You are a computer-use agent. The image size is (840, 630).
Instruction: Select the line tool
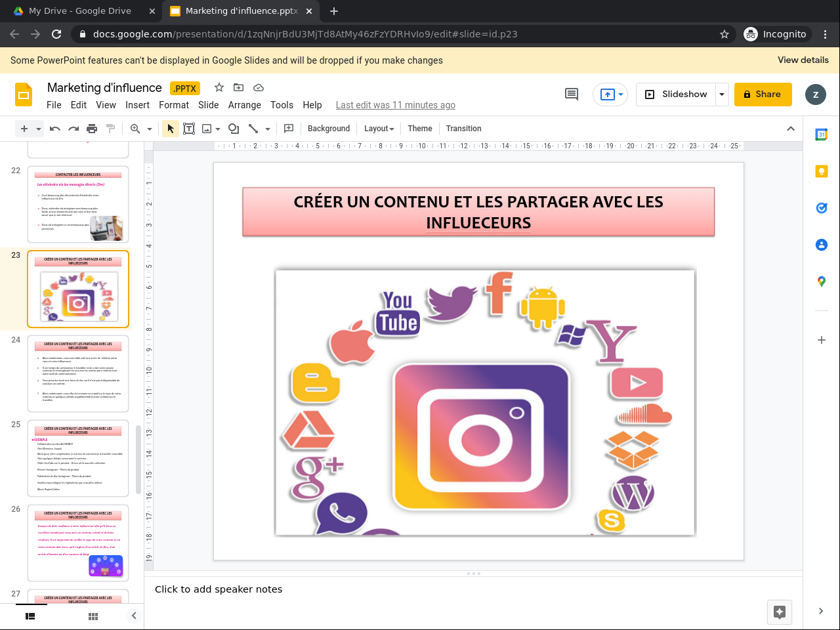point(253,129)
